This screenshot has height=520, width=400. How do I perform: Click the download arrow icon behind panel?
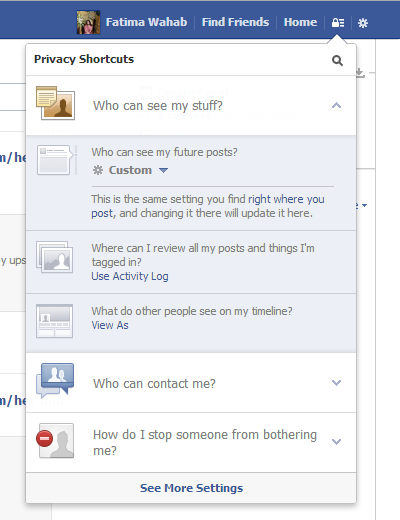click(360, 73)
